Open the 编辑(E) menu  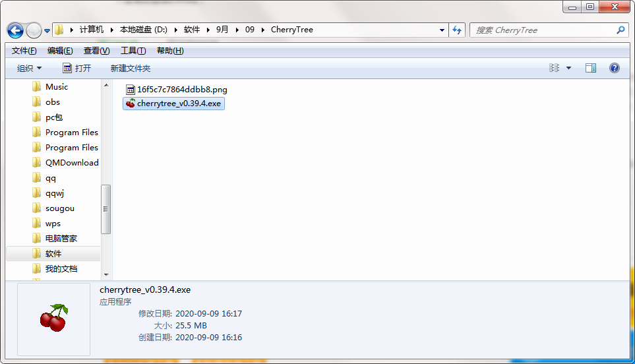coord(60,51)
